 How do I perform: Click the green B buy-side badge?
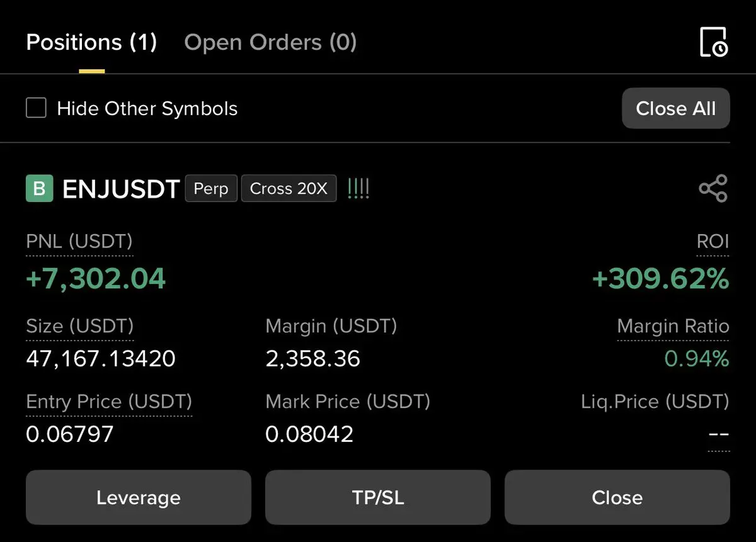coord(39,189)
